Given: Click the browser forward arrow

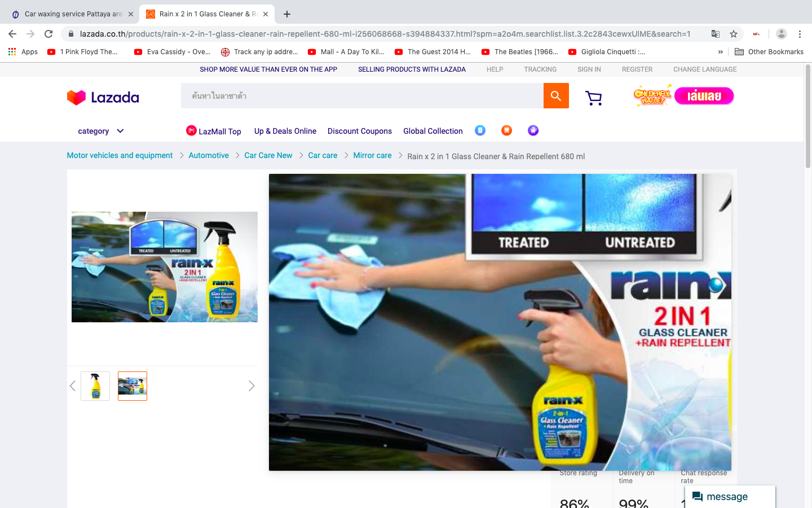Looking at the screenshot, I should [30, 34].
